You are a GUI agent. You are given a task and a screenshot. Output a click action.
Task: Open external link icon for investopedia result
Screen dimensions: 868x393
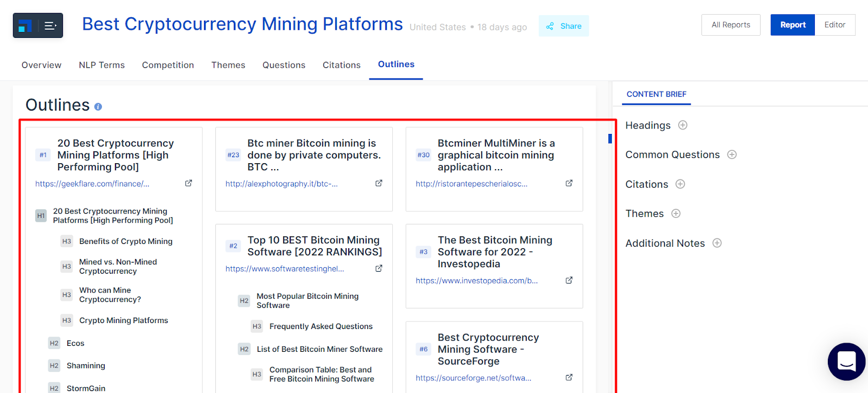(x=569, y=280)
